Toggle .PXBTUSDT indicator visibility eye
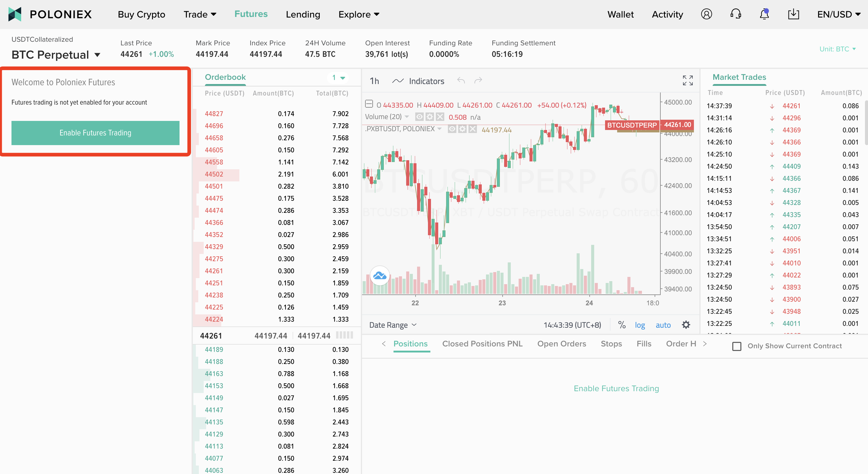The height and width of the screenshot is (474, 868). (452, 129)
